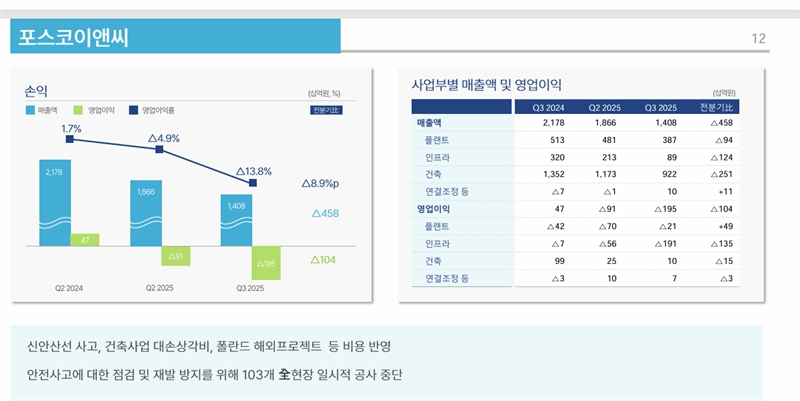
Task: Click the △4.9% line marker point
Action: point(160,149)
